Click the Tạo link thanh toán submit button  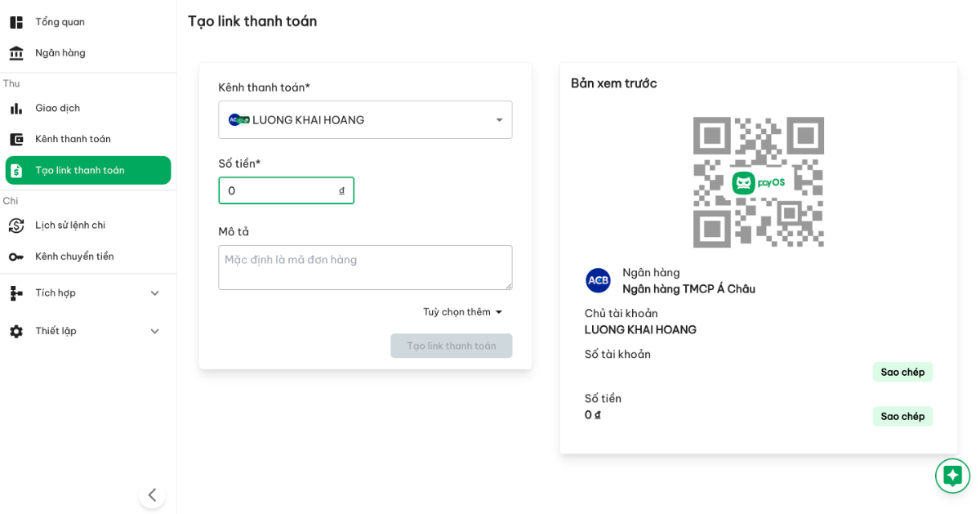pyautogui.click(x=451, y=346)
